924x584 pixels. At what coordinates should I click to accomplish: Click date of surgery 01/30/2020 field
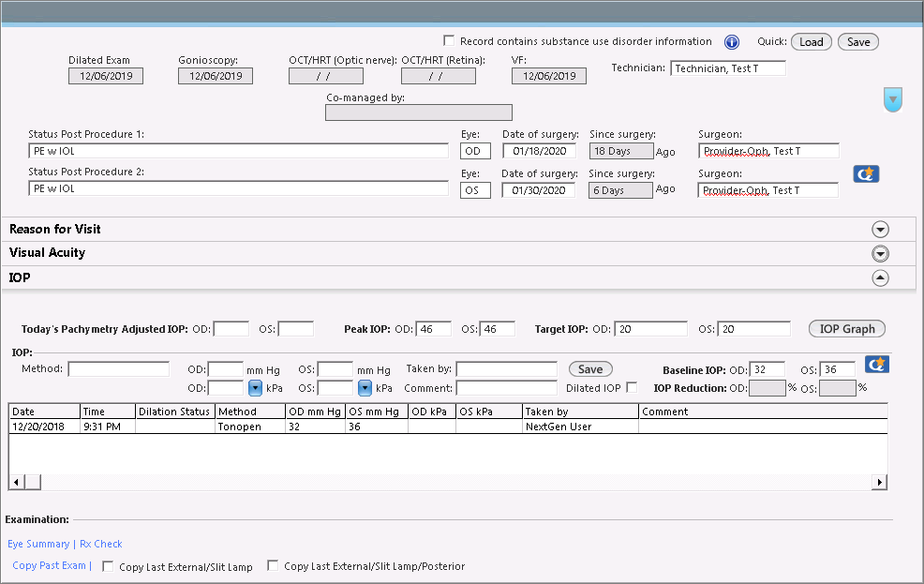(538, 190)
